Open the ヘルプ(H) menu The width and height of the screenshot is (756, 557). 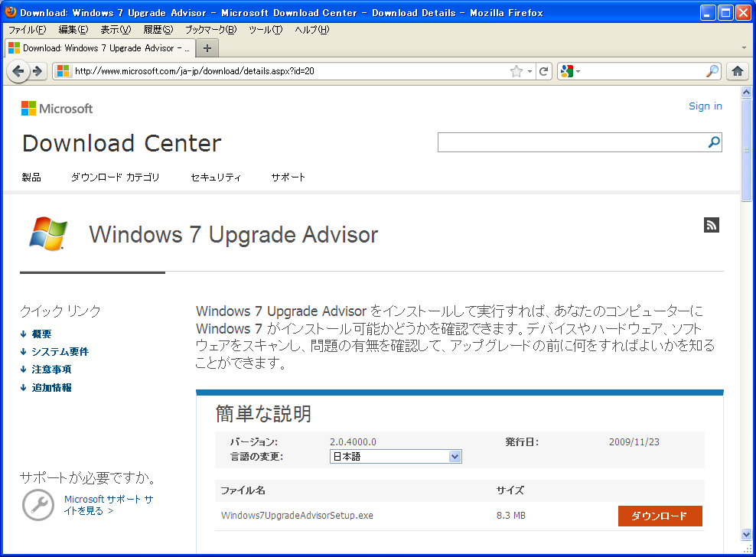click(x=312, y=30)
